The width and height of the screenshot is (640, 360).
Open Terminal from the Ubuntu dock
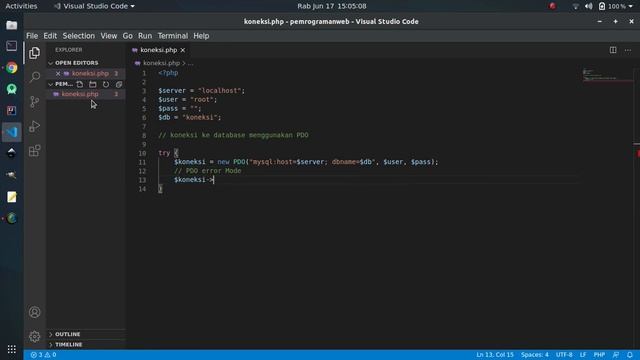click(11, 46)
